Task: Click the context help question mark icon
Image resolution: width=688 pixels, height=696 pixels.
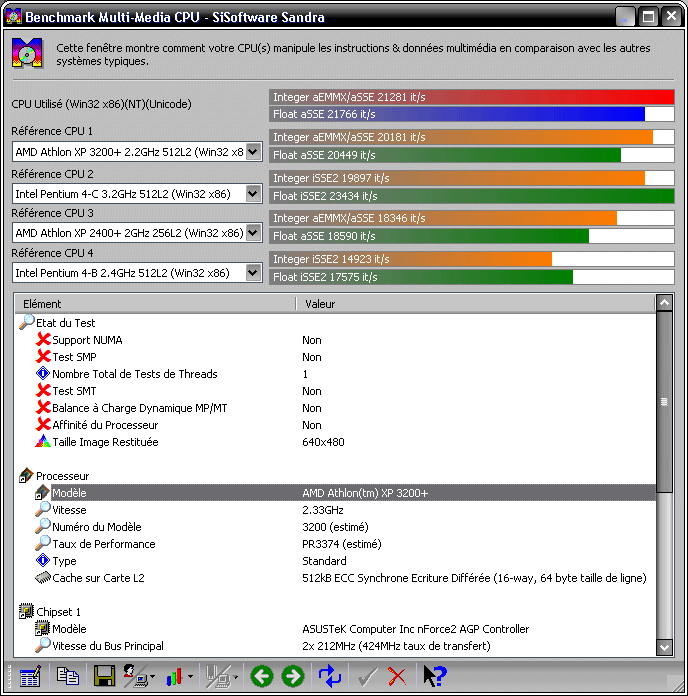Action: click(434, 677)
